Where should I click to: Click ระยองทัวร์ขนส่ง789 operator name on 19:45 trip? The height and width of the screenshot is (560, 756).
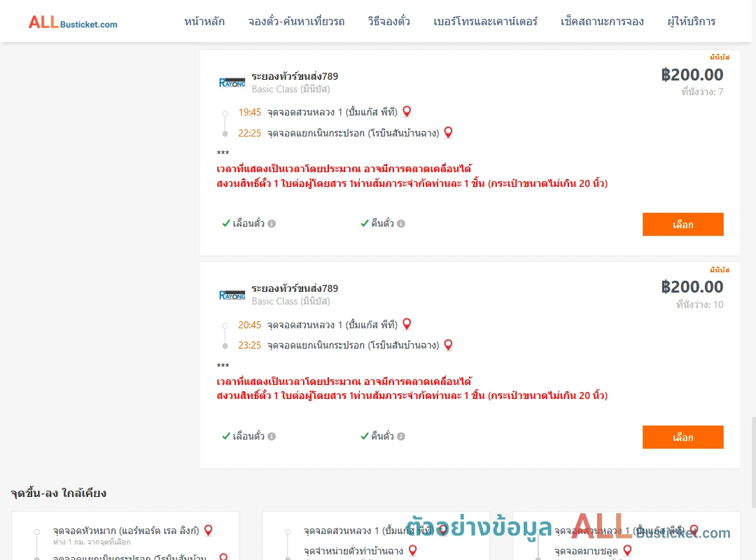(x=295, y=76)
